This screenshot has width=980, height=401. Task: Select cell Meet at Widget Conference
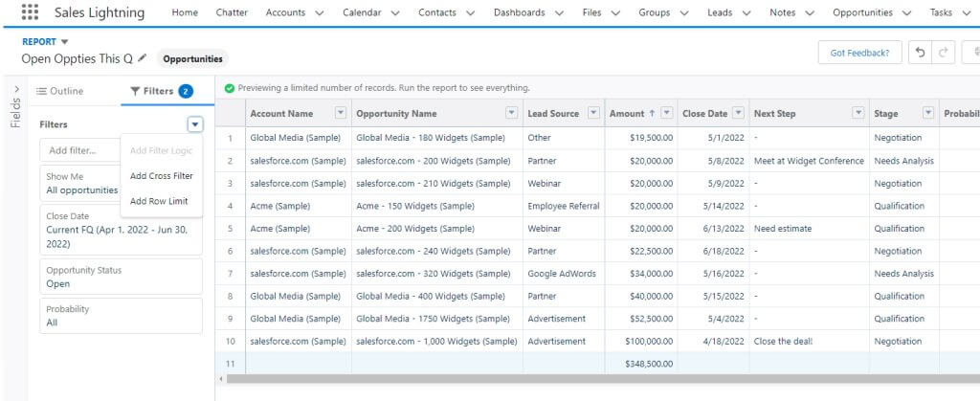coord(809,161)
